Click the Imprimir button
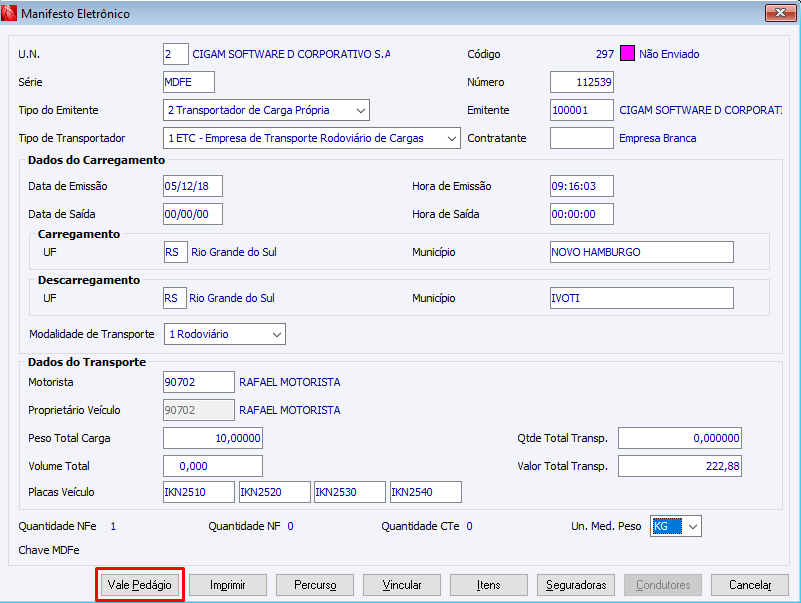The height and width of the screenshot is (603, 801). click(228, 585)
